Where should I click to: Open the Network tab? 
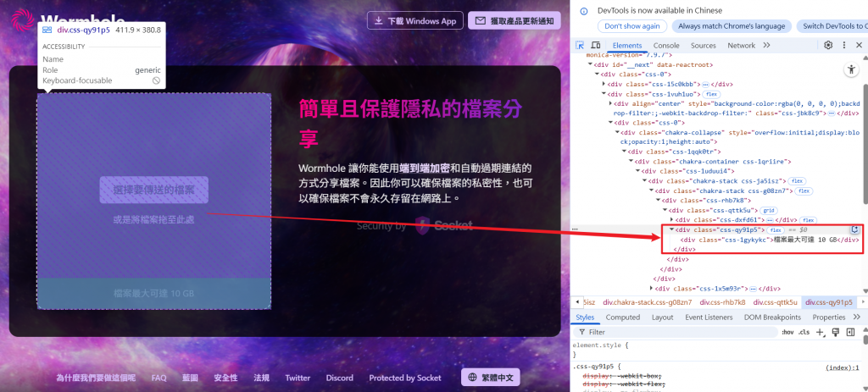tap(741, 46)
